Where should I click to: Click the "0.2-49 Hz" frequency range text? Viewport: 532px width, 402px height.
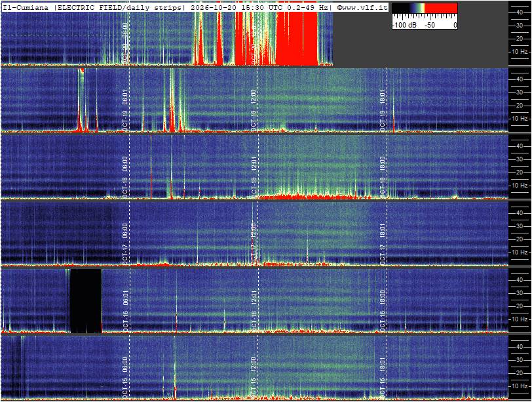308,8
